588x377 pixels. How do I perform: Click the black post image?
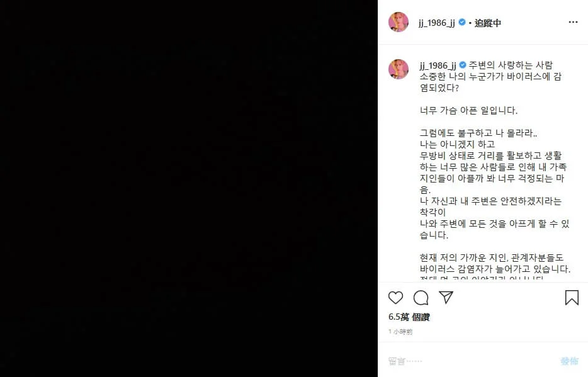189,189
